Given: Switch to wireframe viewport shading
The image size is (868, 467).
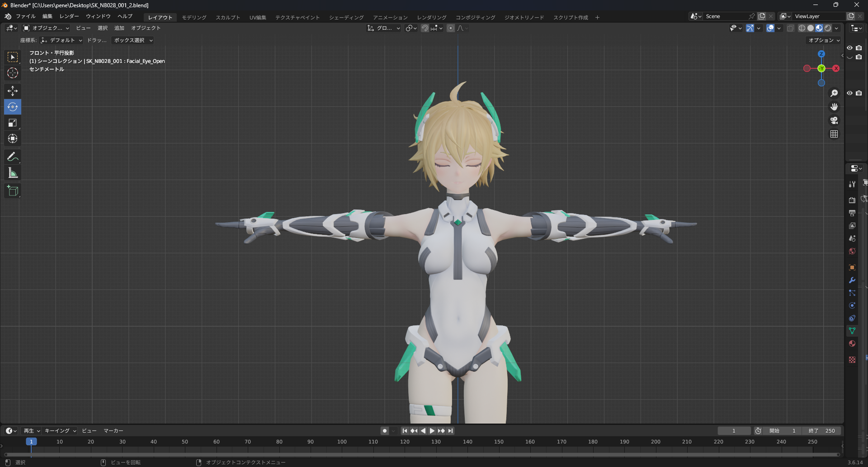Looking at the screenshot, I should tap(802, 28).
